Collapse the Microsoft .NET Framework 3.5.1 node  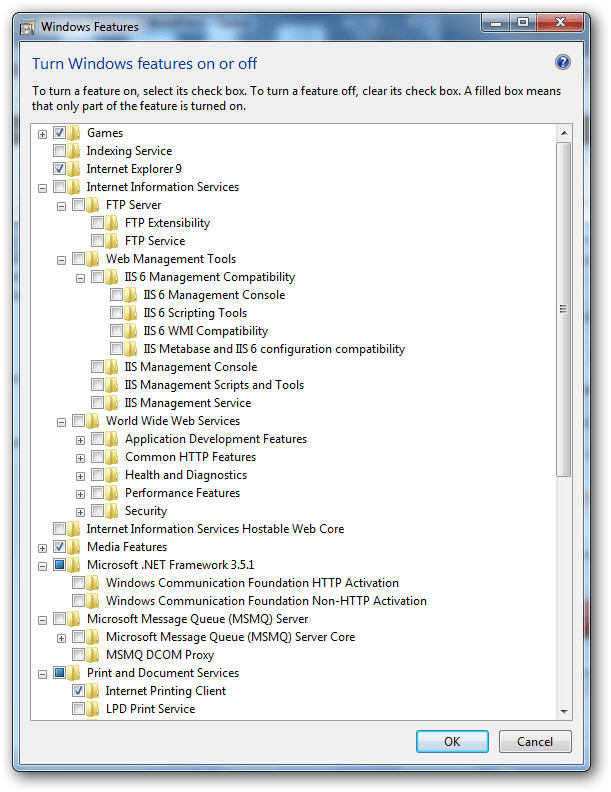pyautogui.click(x=42, y=567)
